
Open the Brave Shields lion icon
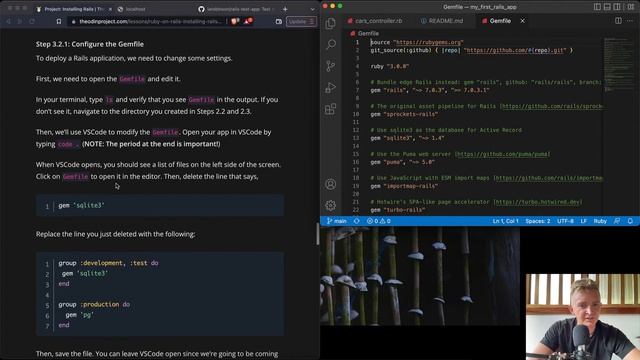pos(235,21)
